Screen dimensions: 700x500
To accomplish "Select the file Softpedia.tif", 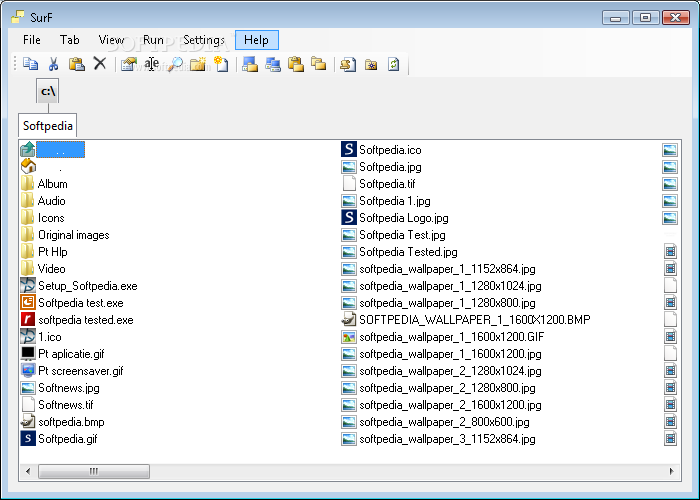I will tap(387, 183).
